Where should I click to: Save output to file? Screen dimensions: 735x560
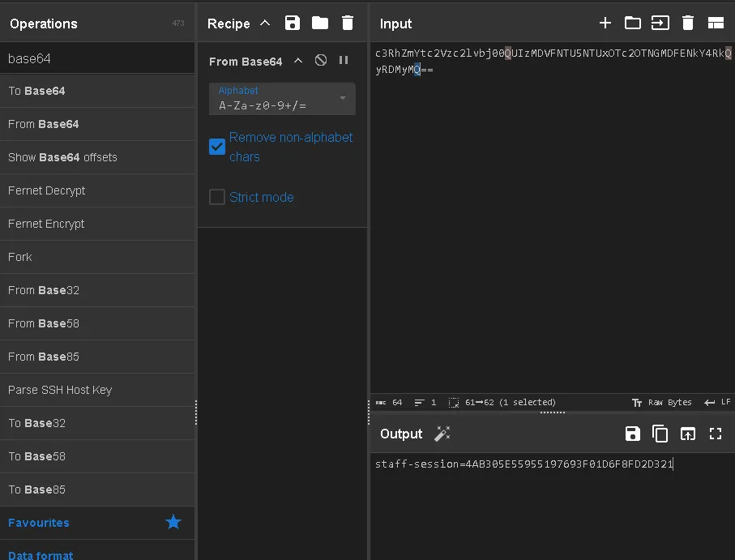pyautogui.click(x=632, y=434)
